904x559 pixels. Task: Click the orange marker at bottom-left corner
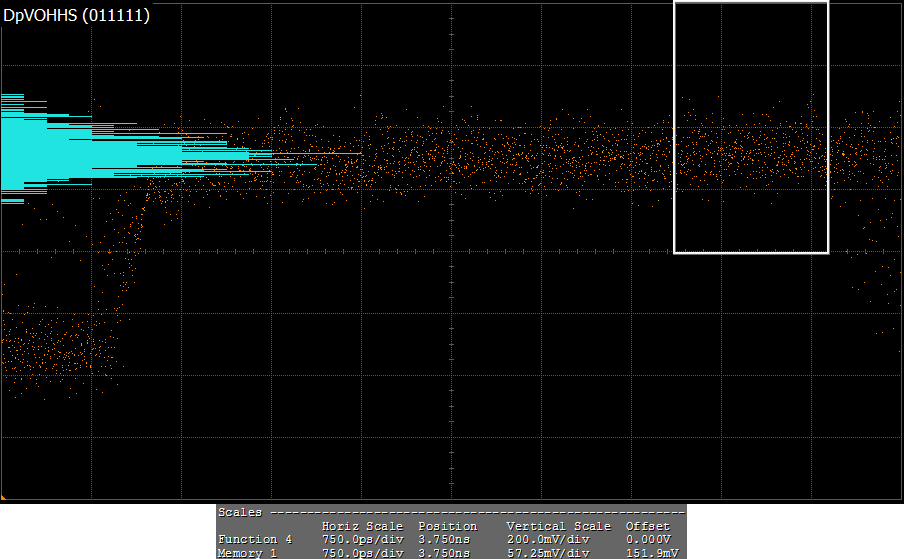[x=3, y=497]
